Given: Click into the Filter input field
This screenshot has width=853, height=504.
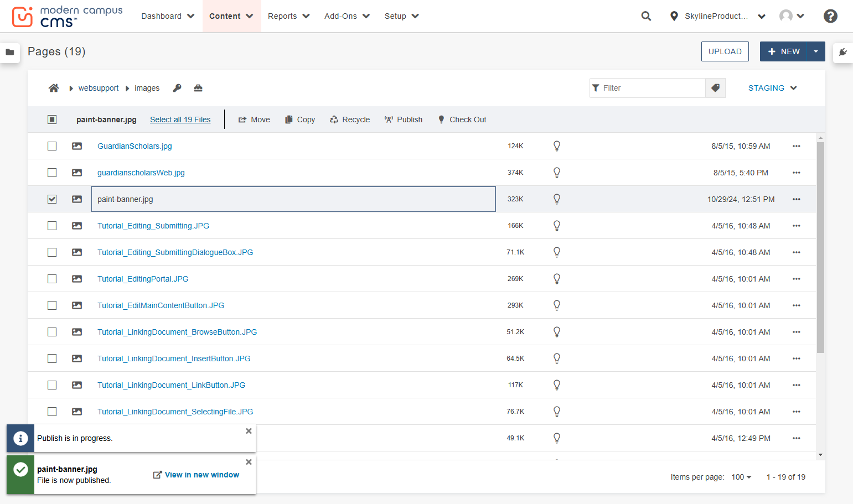Looking at the screenshot, I should (x=648, y=88).
